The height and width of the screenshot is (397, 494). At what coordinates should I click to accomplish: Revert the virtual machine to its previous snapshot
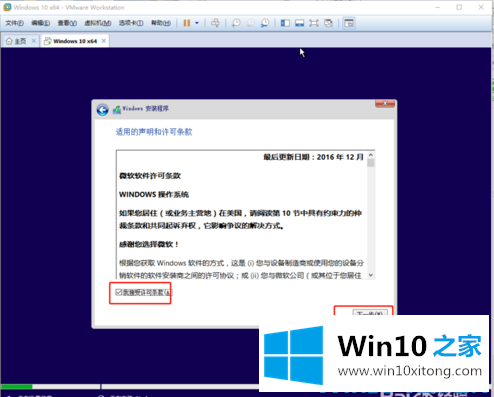(250, 23)
